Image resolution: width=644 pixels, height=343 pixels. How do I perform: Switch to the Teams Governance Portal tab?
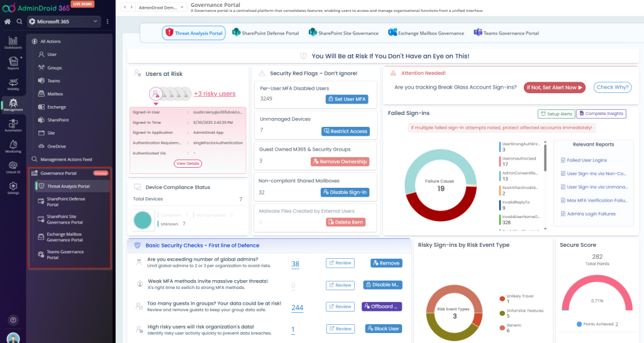coord(506,33)
